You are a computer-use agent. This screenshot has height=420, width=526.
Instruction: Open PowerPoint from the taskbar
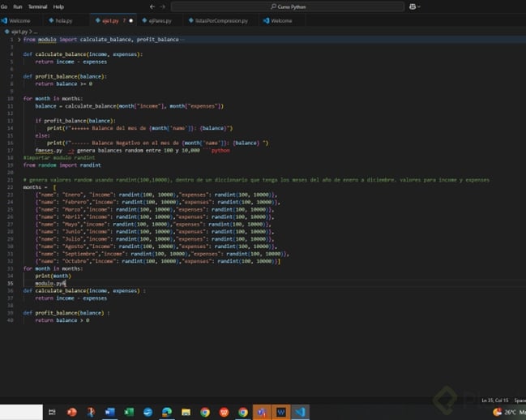coord(71,412)
